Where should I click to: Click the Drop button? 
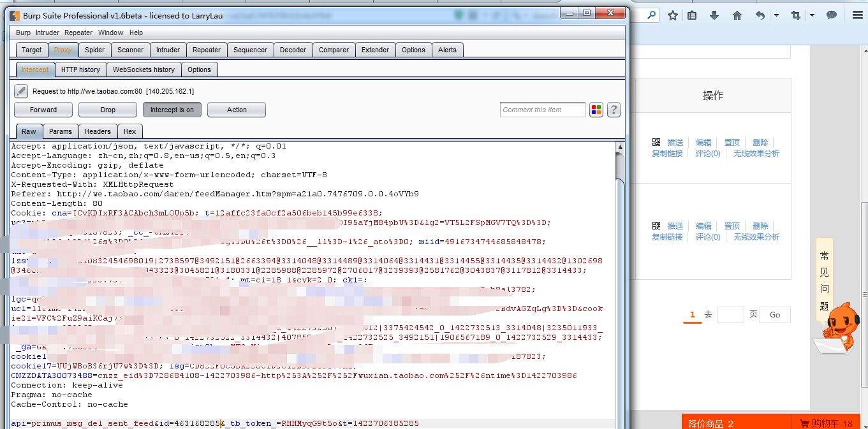(108, 110)
